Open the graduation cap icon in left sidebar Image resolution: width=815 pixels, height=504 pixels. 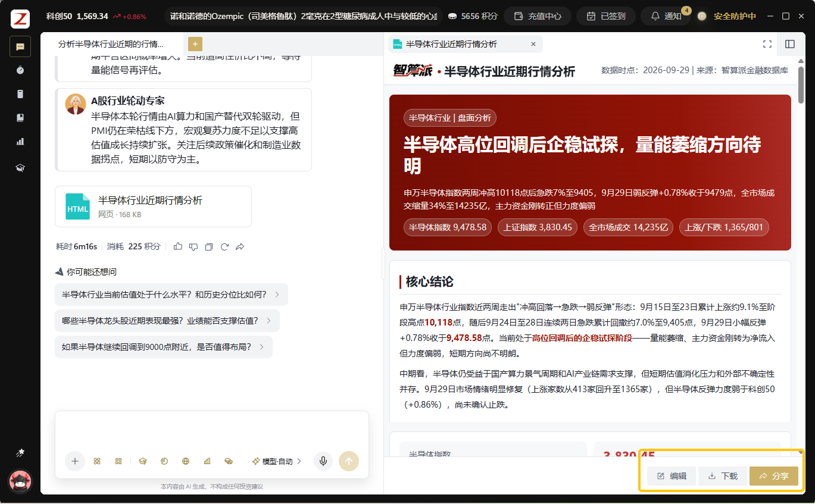coord(20,168)
